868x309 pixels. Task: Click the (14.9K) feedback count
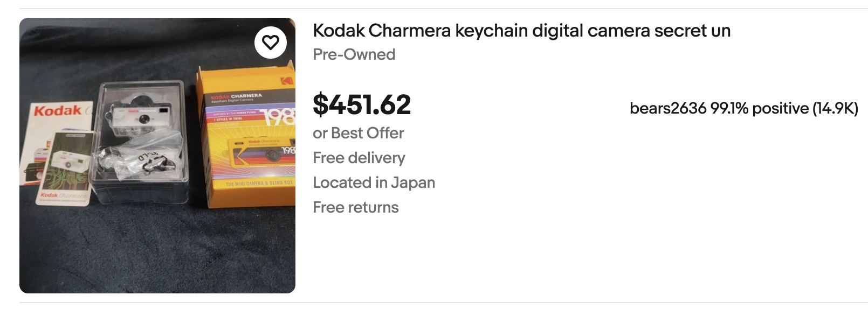click(x=835, y=108)
